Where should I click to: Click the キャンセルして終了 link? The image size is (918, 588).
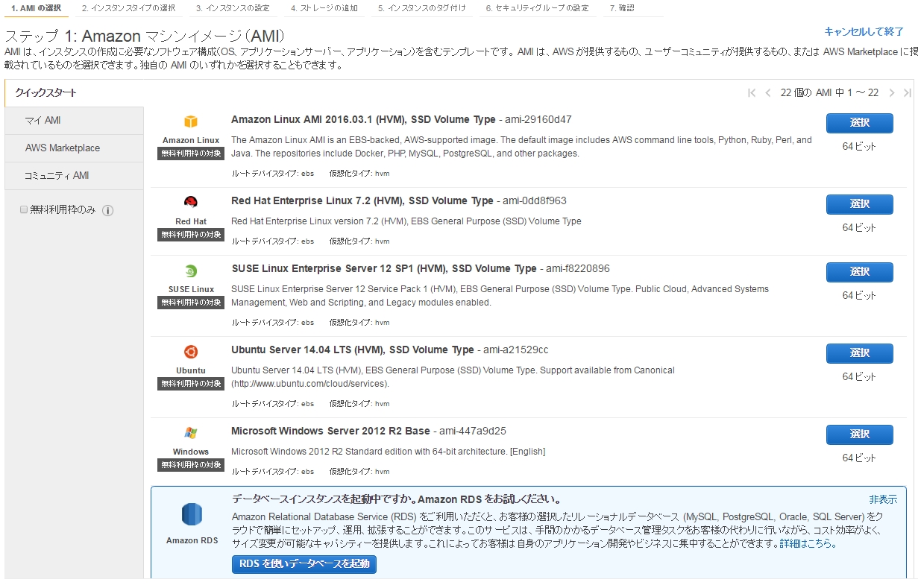point(864,31)
